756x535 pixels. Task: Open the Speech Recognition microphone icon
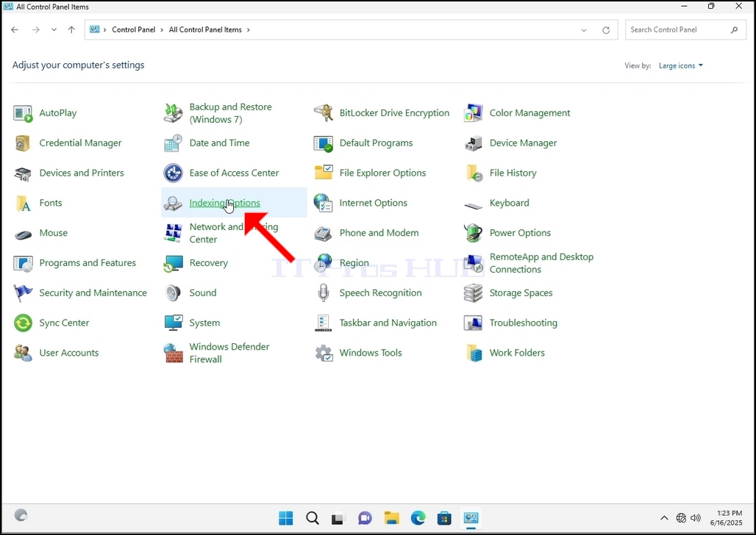324,293
